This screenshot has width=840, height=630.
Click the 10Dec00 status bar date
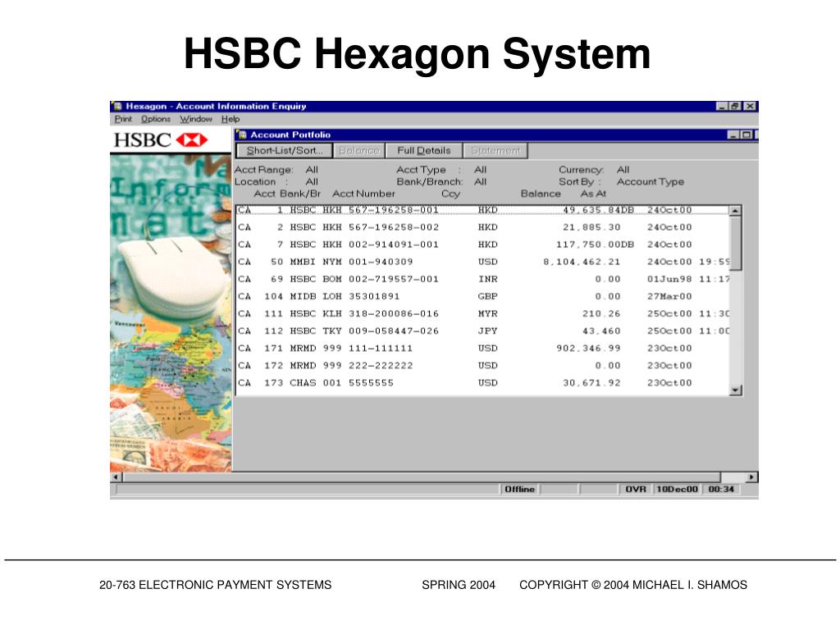677,489
